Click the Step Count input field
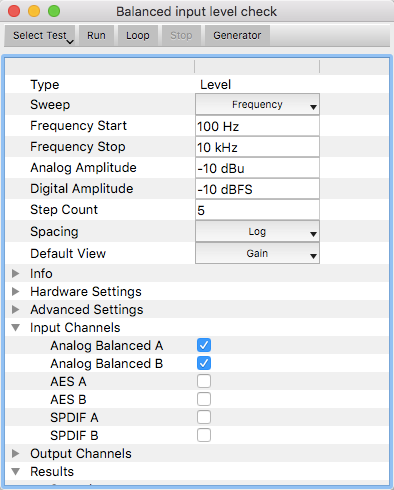 [x=257, y=210]
